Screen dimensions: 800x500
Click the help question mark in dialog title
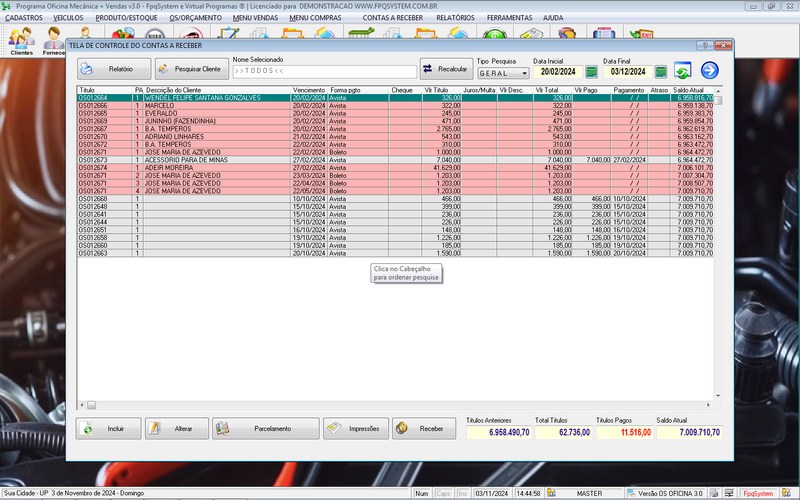(x=705, y=45)
